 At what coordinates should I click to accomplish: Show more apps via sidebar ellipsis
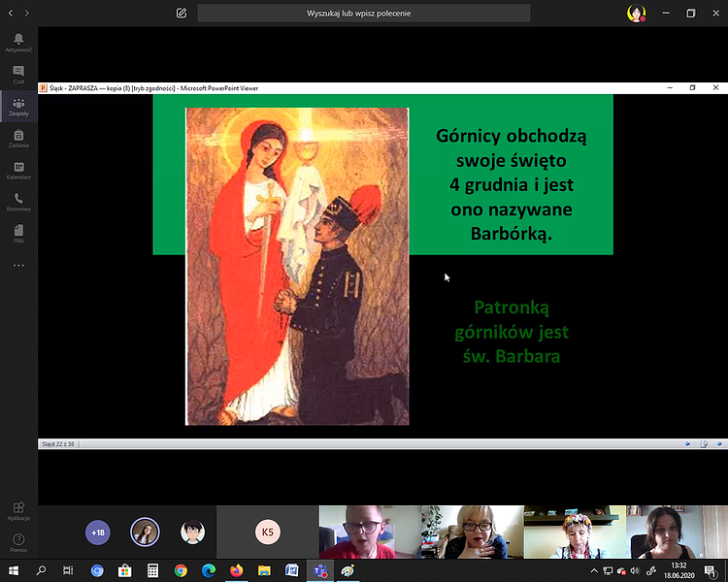coord(18,266)
